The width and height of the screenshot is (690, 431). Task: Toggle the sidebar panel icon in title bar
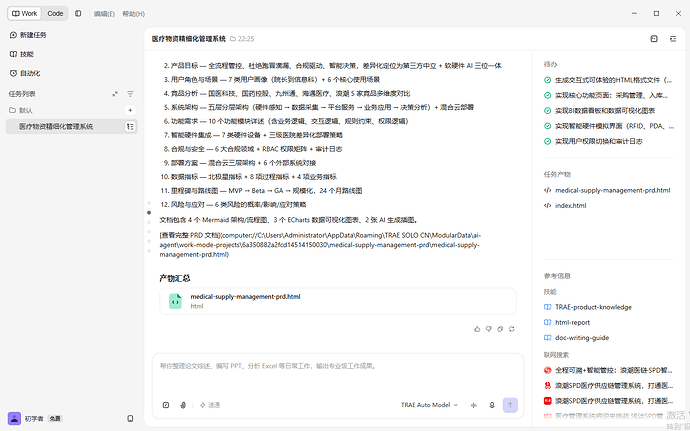pos(78,14)
